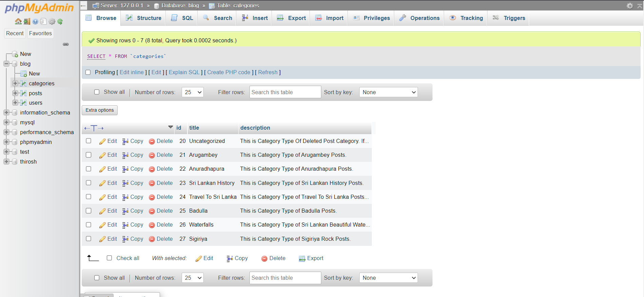Click the pencil Edit icon for Arugambey row
This screenshot has width=644, height=297.
(102, 155)
